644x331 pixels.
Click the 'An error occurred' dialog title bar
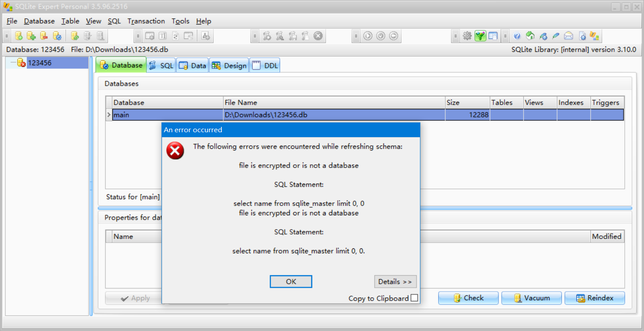(x=291, y=130)
